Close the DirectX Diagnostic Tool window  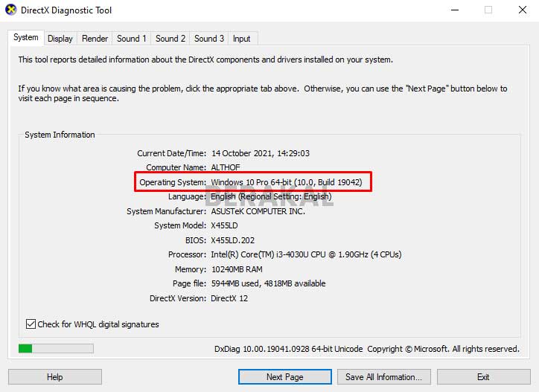tap(523, 10)
